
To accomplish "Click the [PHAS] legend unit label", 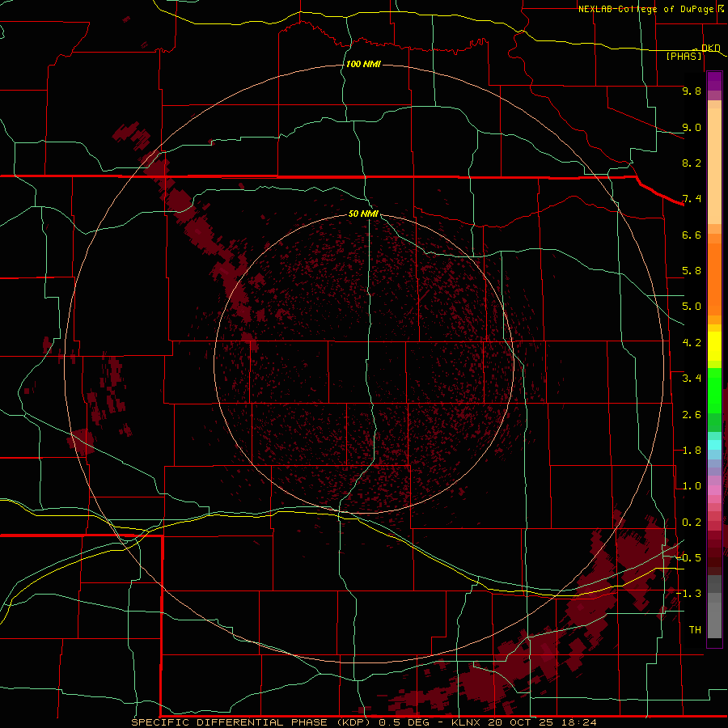I will pos(684,56).
